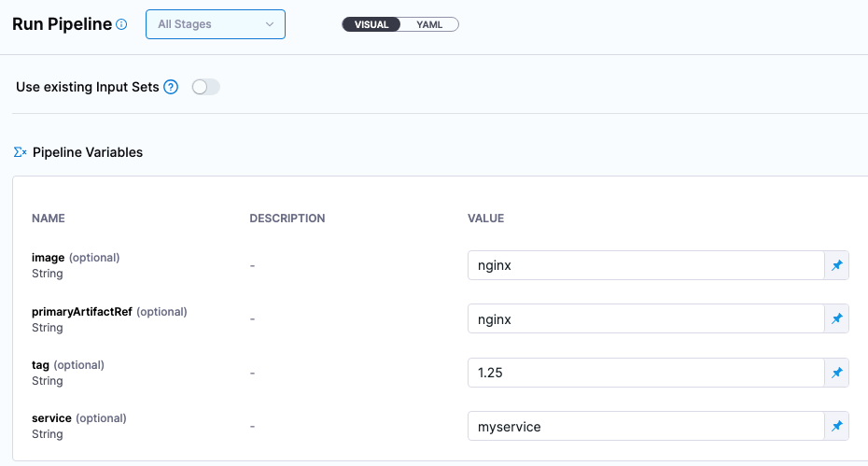Viewport: 868px width, 466px height.
Task: Click the pin icon for image variable
Action: point(836,265)
